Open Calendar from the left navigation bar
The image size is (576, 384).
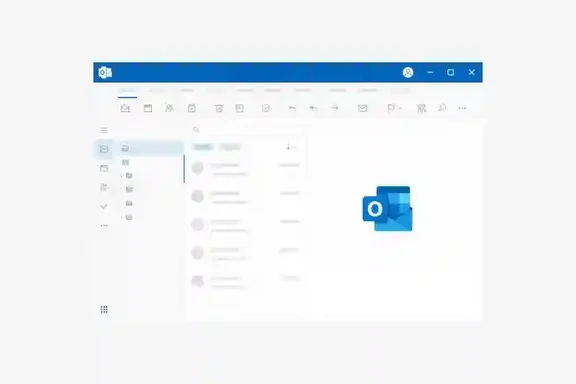pyautogui.click(x=104, y=169)
